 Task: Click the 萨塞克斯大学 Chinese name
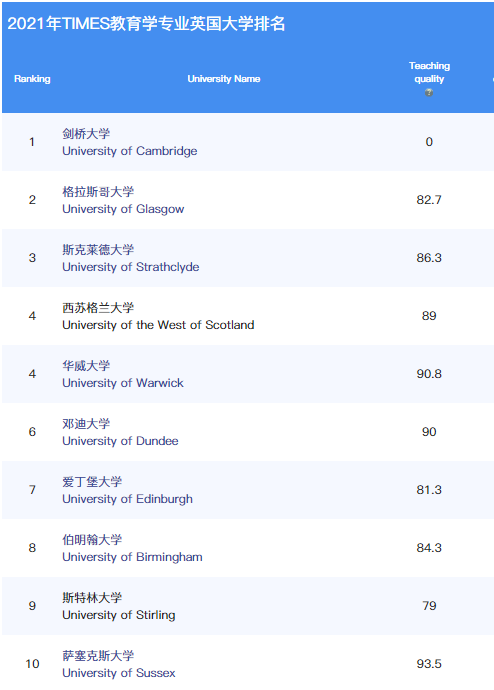(x=98, y=656)
